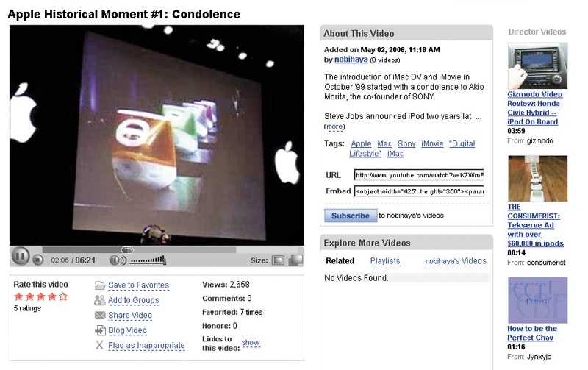Image resolution: width=588 pixels, height=370 pixels.
Task: Open nobihaya's Videos tab
Action: [456, 261]
